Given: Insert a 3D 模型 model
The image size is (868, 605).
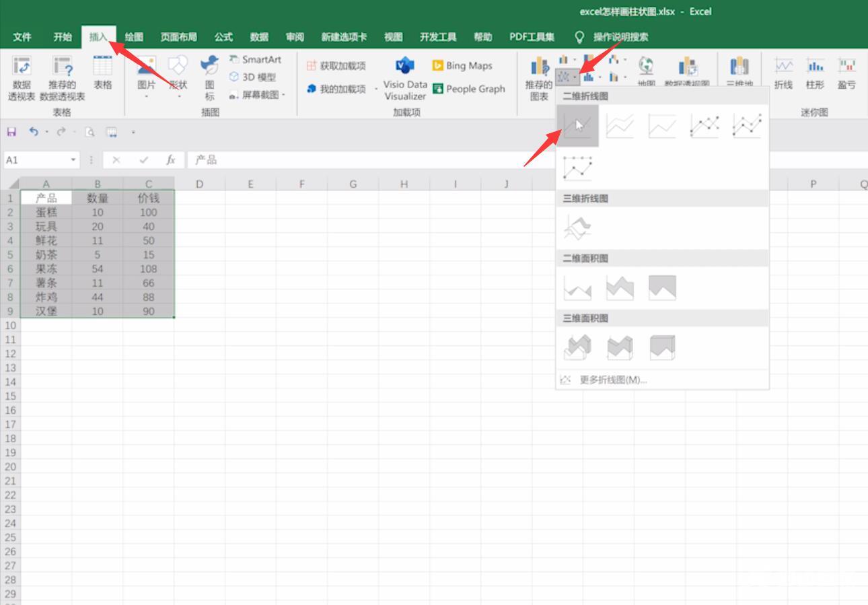Looking at the screenshot, I should 252,77.
